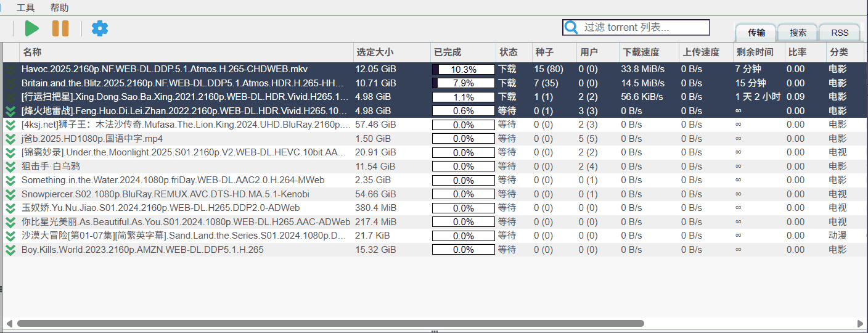Click the 0.6% progress bar of Feng.Huo.Di.Lei.Zhan
Image resolution: width=868 pixels, height=333 pixels.
(x=464, y=111)
